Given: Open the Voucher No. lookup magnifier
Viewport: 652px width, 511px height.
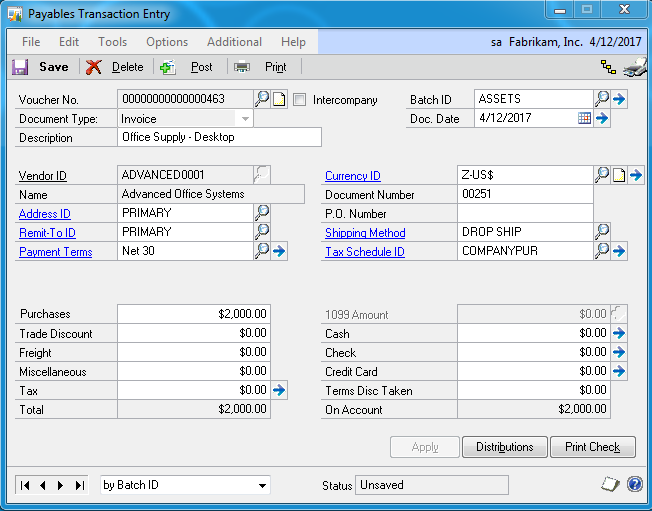Looking at the screenshot, I should coord(262,99).
